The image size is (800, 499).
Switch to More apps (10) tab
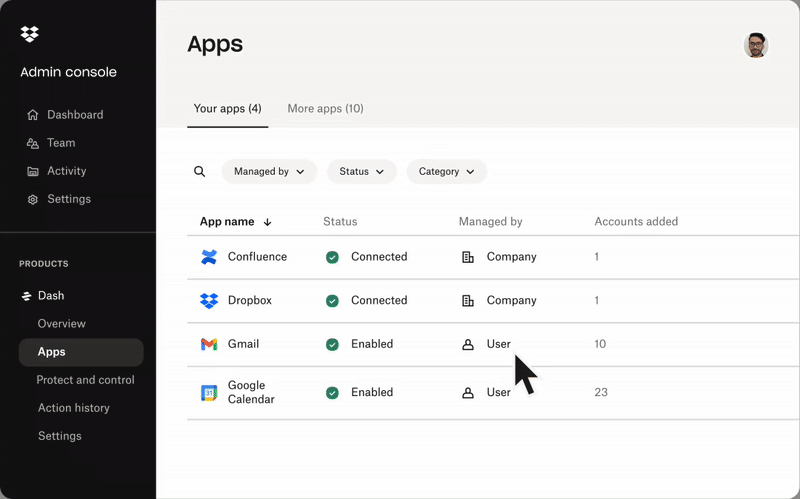pos(326,108)
